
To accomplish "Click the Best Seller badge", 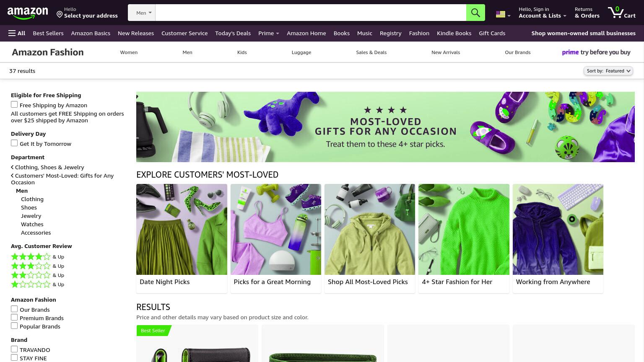I will (x=153, y=331).
